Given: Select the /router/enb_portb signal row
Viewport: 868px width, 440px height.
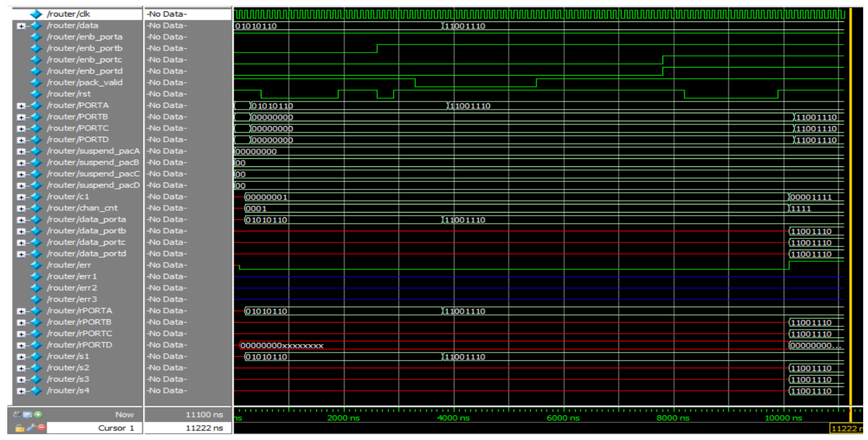Looking at the screenshot, I should click(85, 48).
